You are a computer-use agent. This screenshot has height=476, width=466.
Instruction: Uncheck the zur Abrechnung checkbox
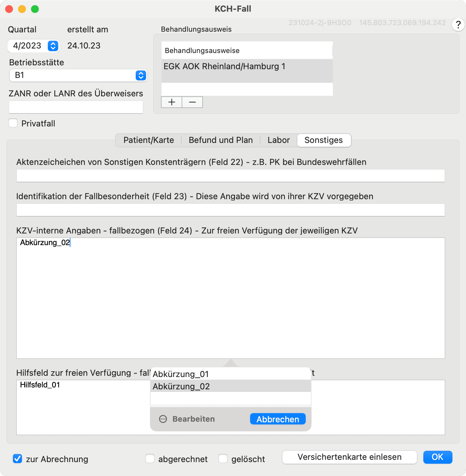pyautogui.click(x=17, y=459)
